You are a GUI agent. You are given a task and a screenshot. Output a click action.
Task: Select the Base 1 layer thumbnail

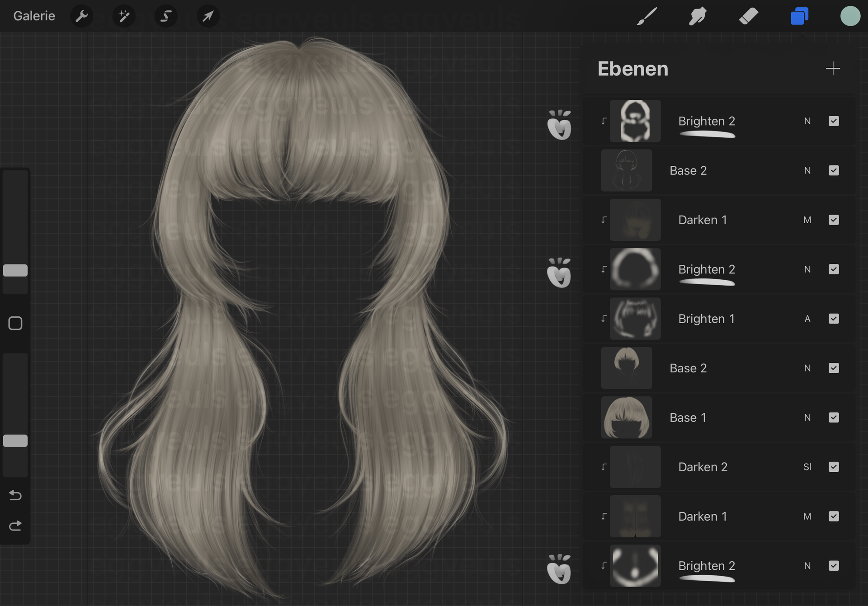point(627,418)
